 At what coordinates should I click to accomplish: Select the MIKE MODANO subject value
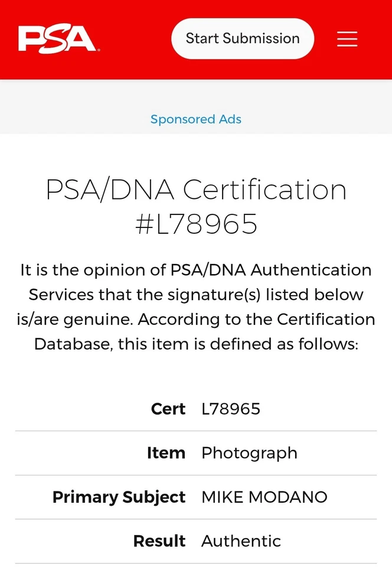point(264,497)
